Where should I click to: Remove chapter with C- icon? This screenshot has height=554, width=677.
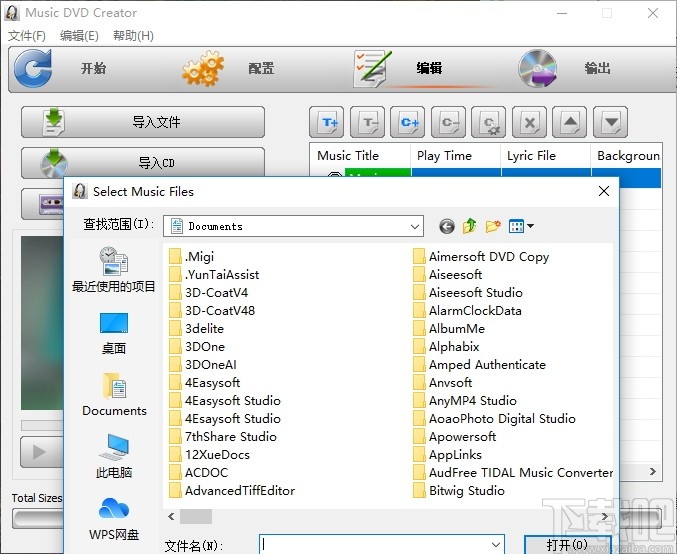pyautogui.click(x=448, y=122)
